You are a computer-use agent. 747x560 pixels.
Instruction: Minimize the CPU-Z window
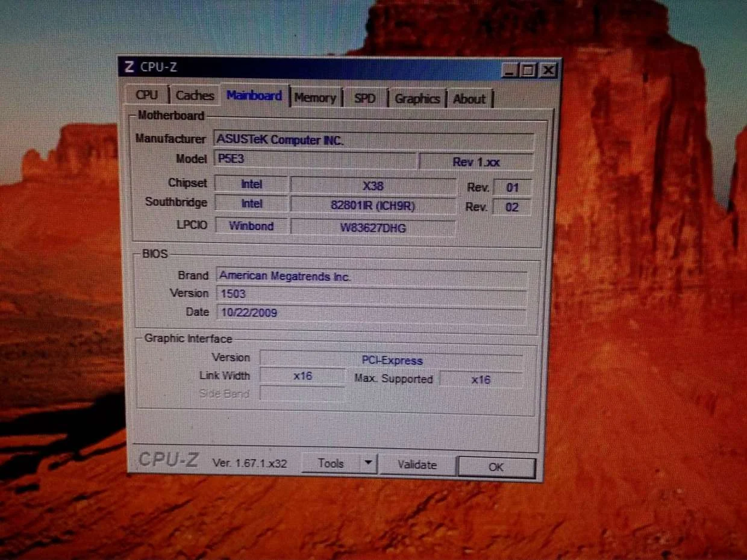pos(510,70)
